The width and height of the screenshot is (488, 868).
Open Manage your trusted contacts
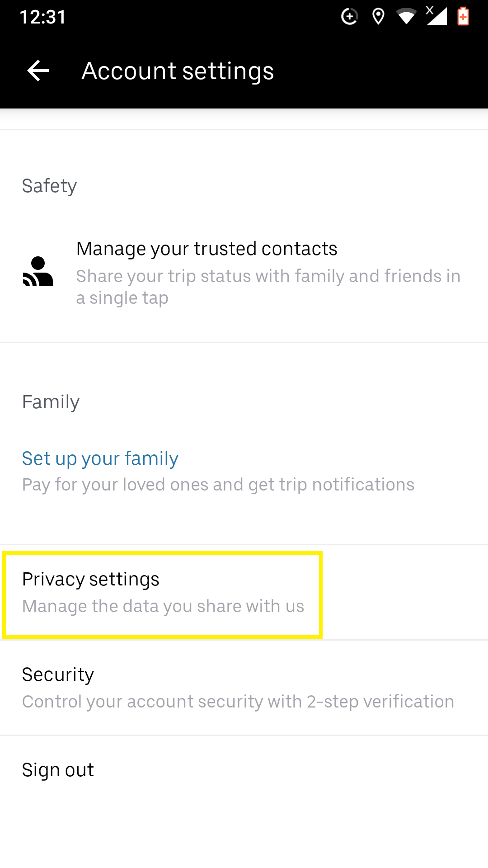point(244,273)
